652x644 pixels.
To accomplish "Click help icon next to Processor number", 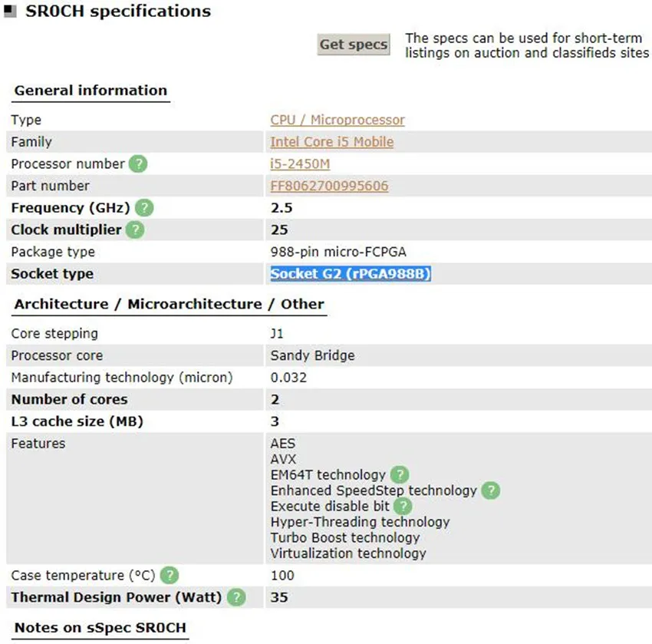I will point(138,164).
